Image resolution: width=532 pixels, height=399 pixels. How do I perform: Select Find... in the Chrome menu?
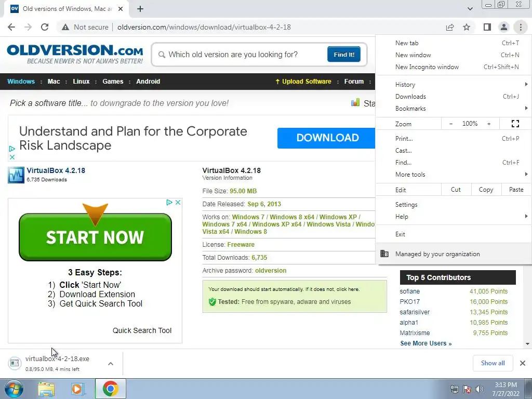[x=454, y=162]
